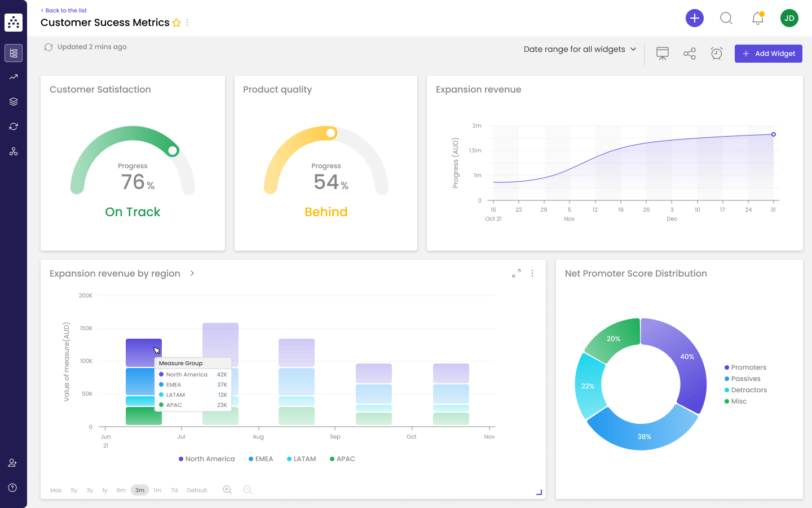
Task: Expand the Expansion revenue by region widget
Action: point(517,273)
